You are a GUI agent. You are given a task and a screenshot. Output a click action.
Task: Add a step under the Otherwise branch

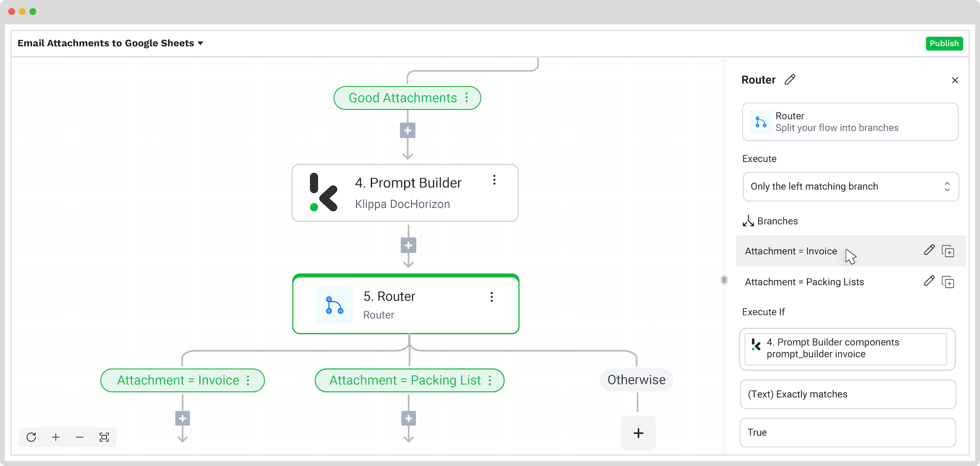click(x=638, y=433)
